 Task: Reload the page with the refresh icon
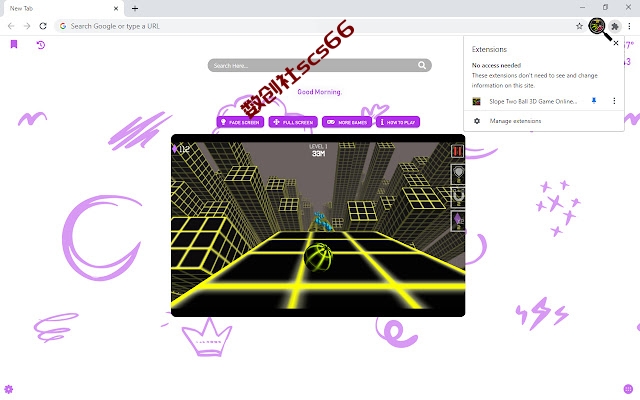[x=43, y=26]
